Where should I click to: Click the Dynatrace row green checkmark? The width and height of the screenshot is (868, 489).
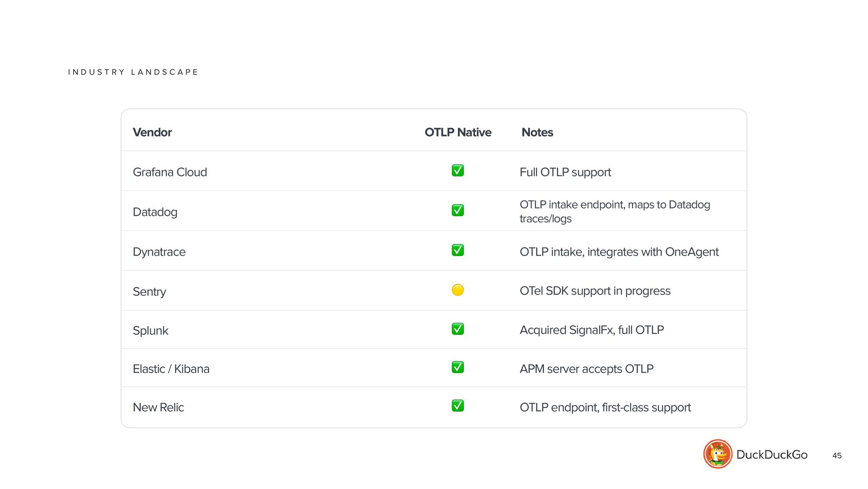[x=458, y=250]
